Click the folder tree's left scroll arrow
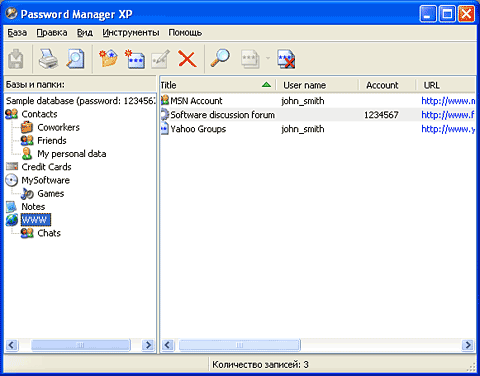 (x=12, y=345)
